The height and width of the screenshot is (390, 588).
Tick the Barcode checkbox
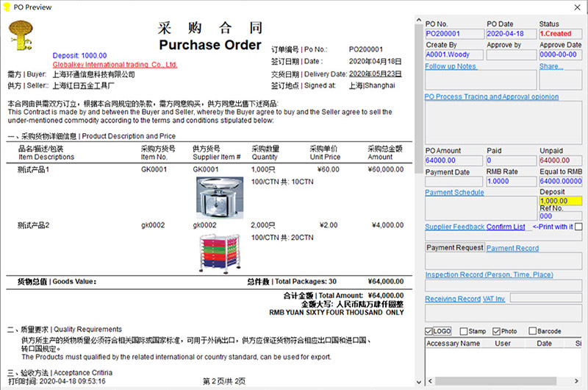pyautogui.click(x=532, y=331)
